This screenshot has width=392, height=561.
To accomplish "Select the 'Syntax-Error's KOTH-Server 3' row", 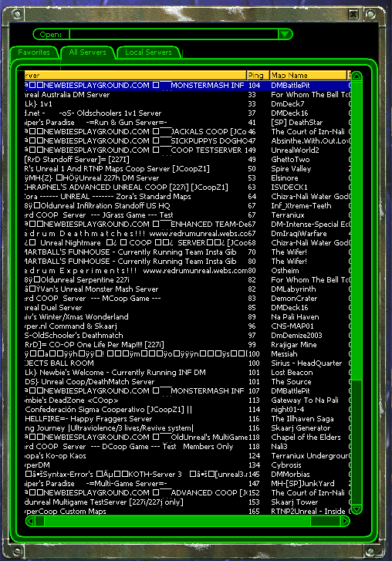I will 188,475.
